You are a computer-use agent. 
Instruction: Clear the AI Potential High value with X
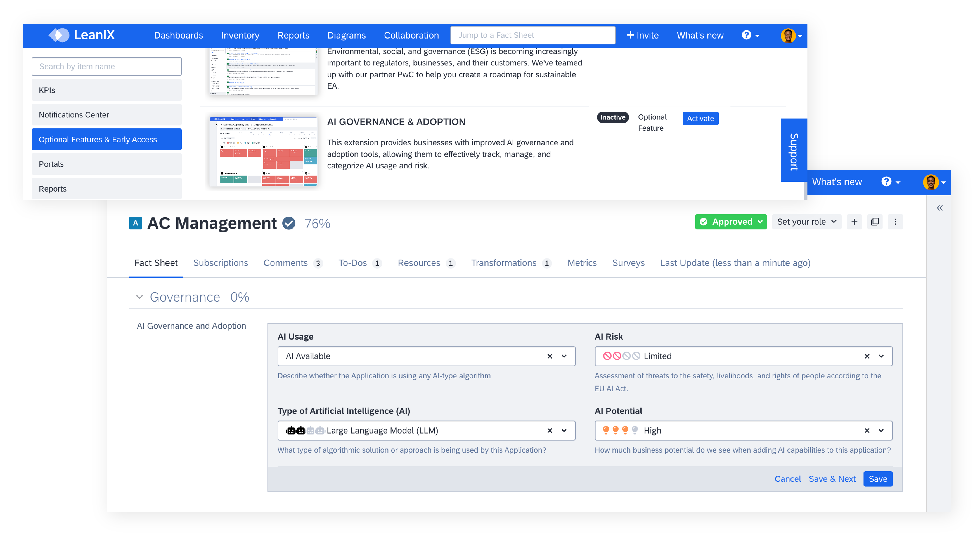click(x=867, y=430)
